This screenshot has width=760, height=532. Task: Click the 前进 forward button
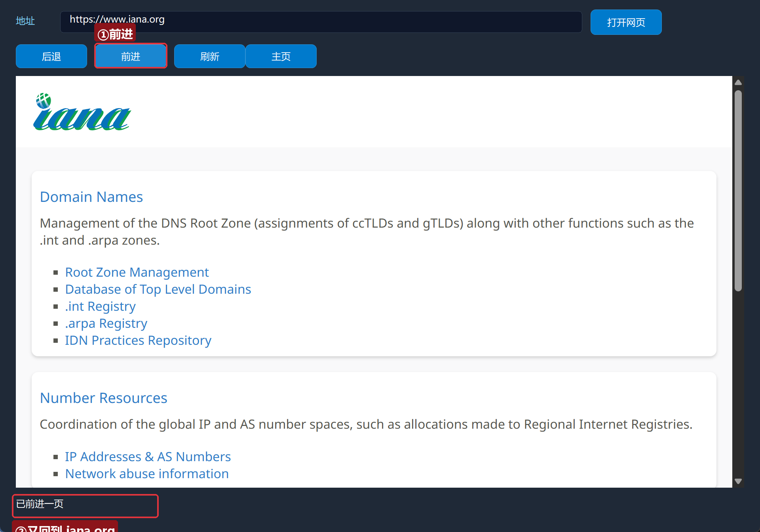point(131,56)
